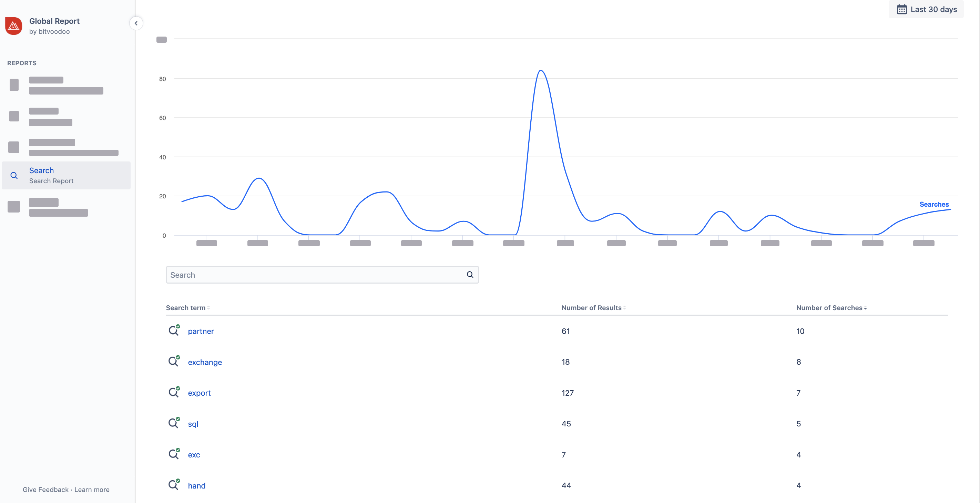
Task: Click the search icon next to export
Action: (x=174, y=392)
